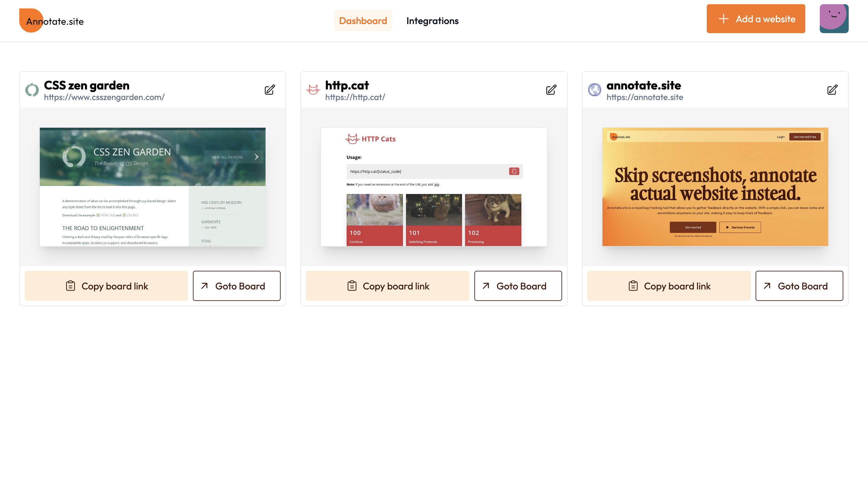Copy board link for http.cat
Screen dimensions: 868x494
(387, 286)
